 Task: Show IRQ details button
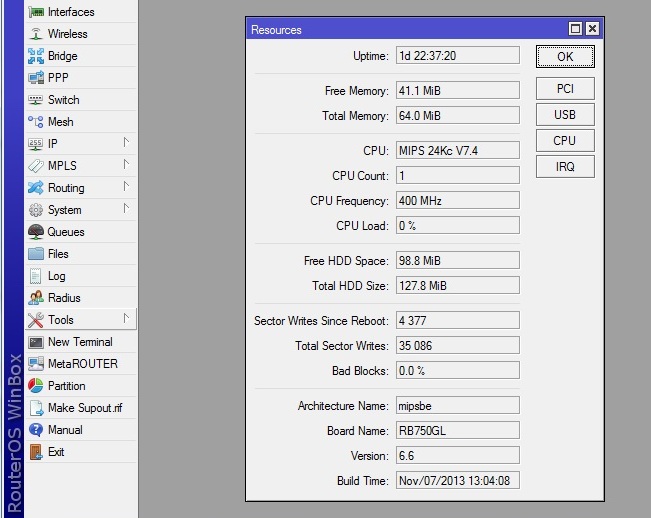[565, 166]
